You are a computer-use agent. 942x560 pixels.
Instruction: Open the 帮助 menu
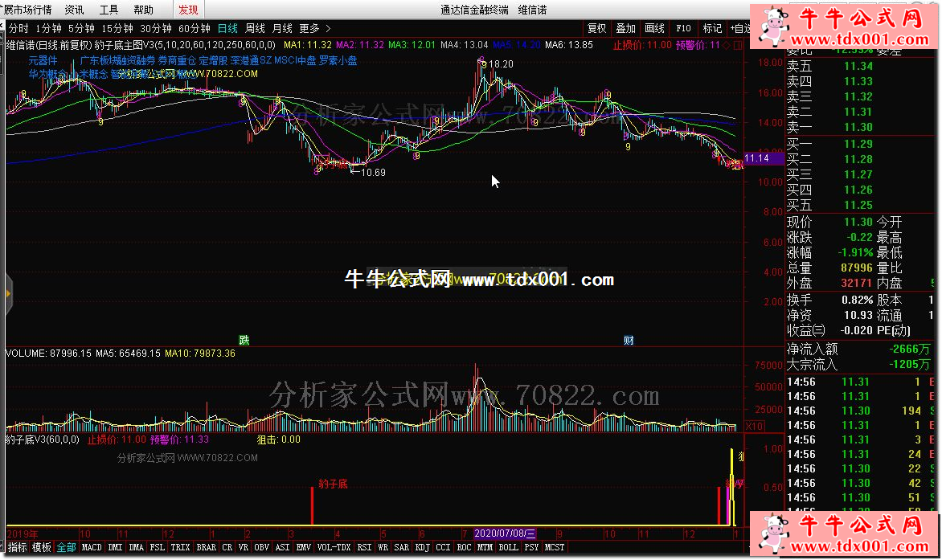144,10
